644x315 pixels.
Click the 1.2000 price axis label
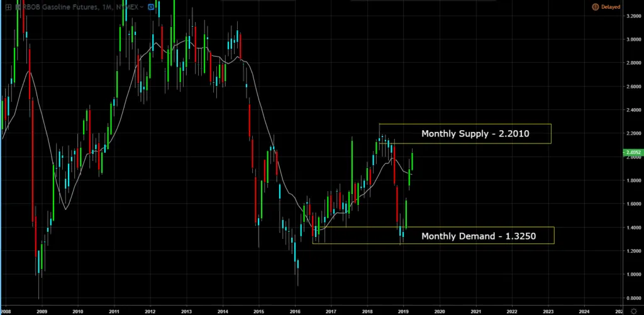633,251
